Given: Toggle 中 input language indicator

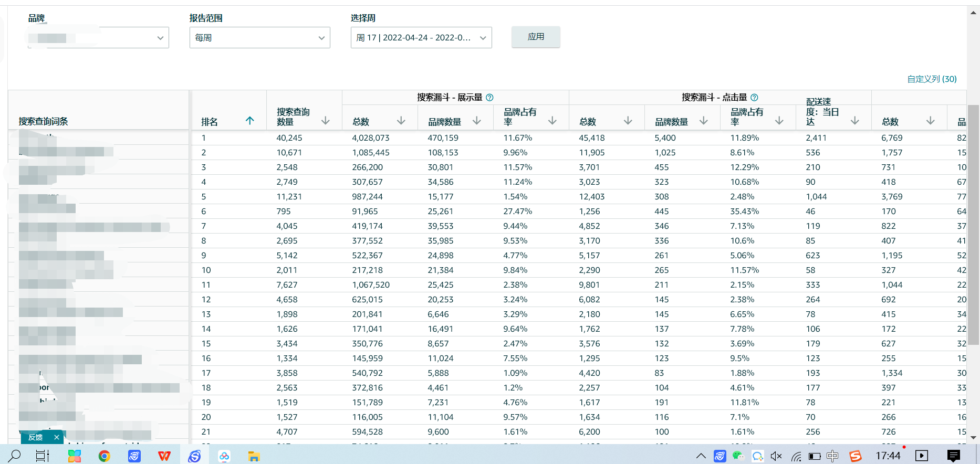Looking at the screenshot, I should [x=832, y=456].
